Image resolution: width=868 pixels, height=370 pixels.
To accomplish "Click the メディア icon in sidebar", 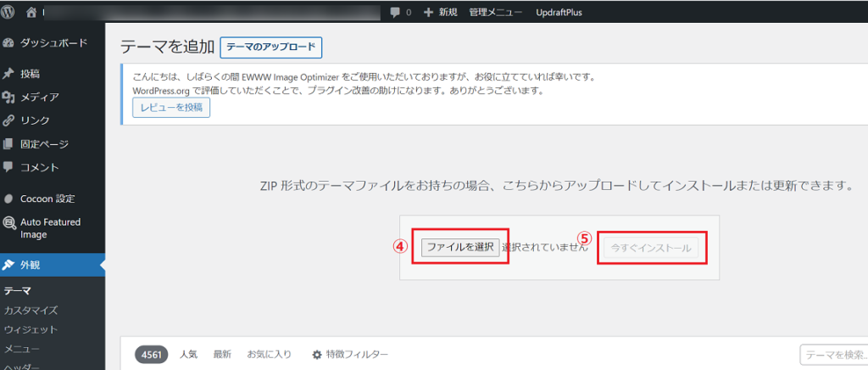I will coord(8,98).
